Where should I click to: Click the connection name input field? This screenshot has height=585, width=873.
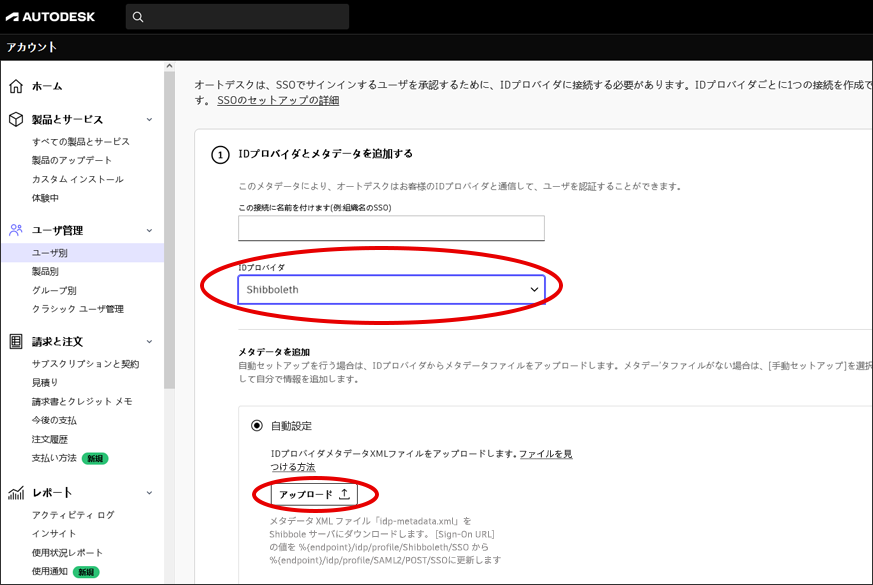(391, 228)
